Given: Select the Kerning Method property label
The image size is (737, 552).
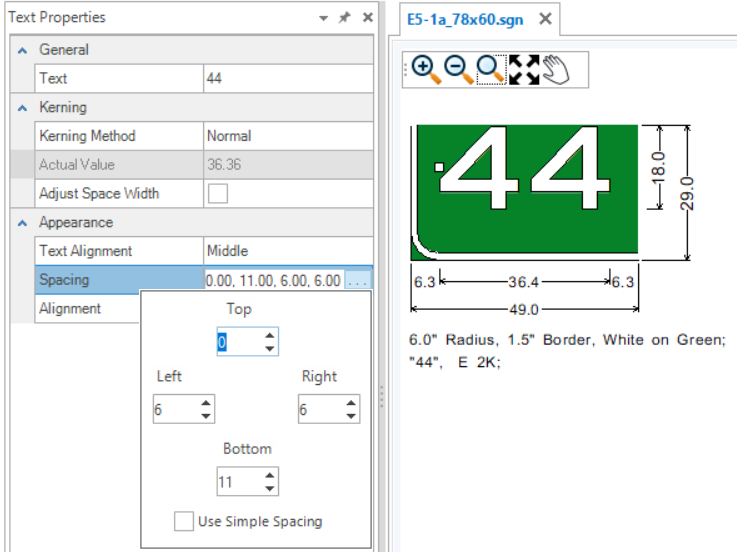Looking at the screenshot, I should coord(87,136).
